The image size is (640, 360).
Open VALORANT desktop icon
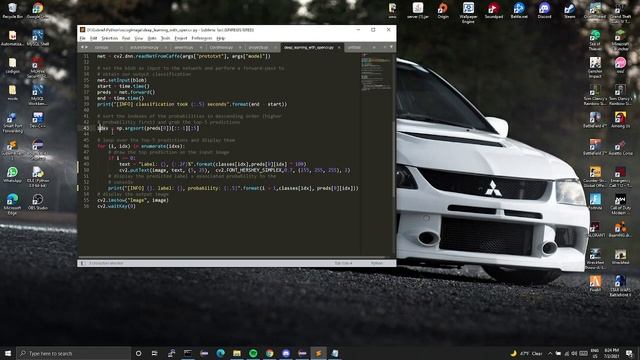click(595, 229)
